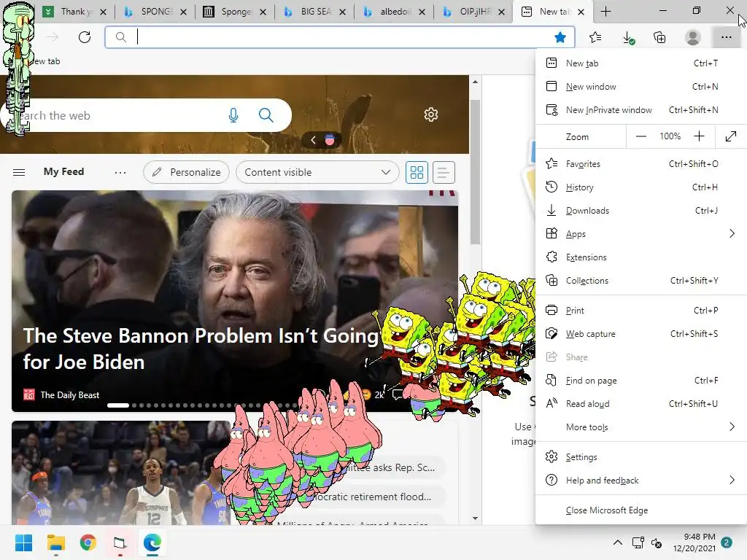
Task: Open the notification count badge
Action: pos(727,542)
